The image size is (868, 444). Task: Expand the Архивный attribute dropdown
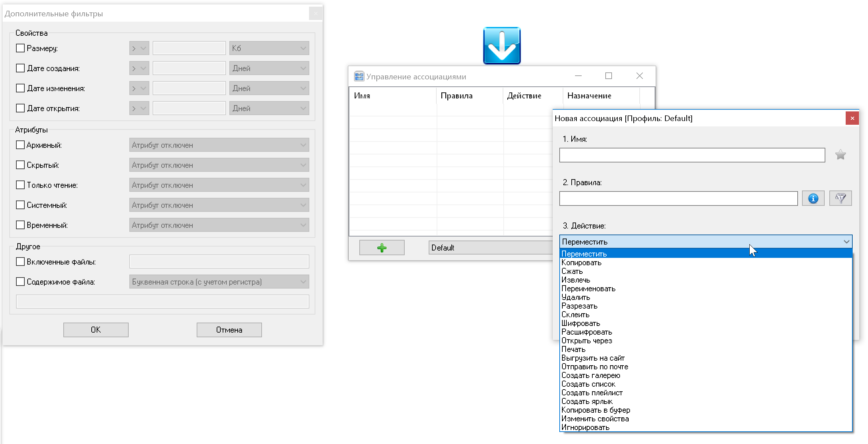click(x=219, y=145)
